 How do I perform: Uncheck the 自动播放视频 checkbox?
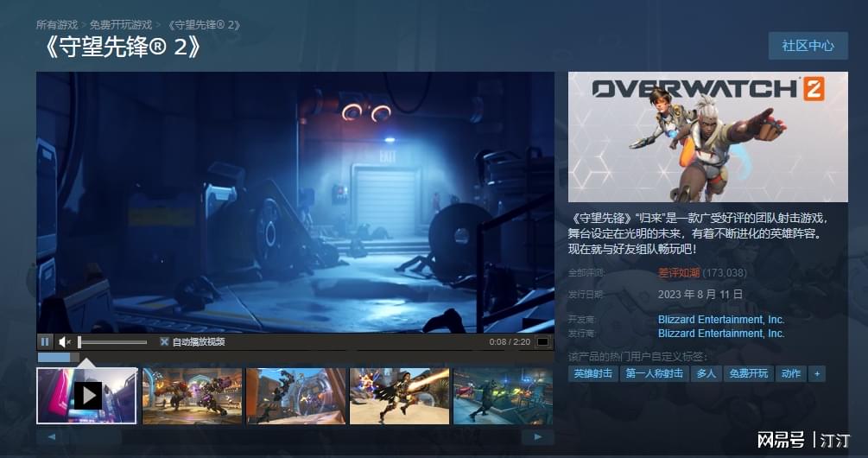coord(164,341)
